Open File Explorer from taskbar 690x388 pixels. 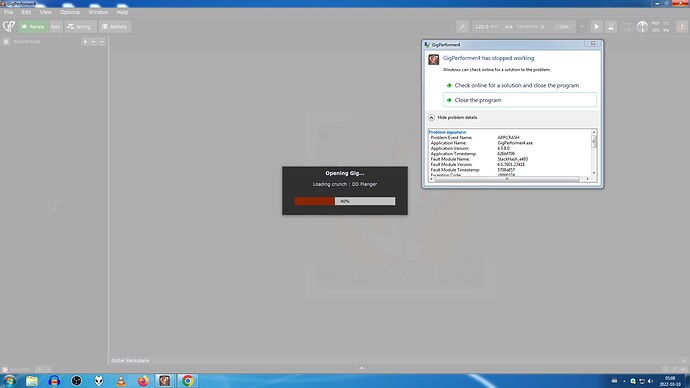[32, 381]
